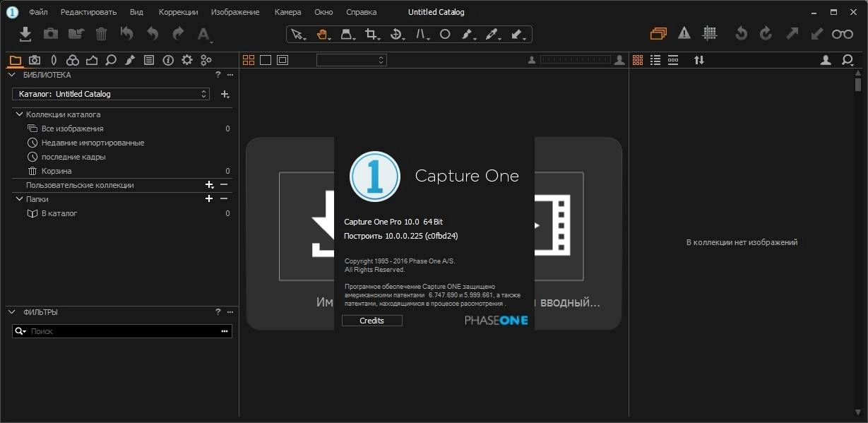Open the browser search magnifier dropdown
Viewport: 868px width, 423px height.
click(x=848, y=60)
